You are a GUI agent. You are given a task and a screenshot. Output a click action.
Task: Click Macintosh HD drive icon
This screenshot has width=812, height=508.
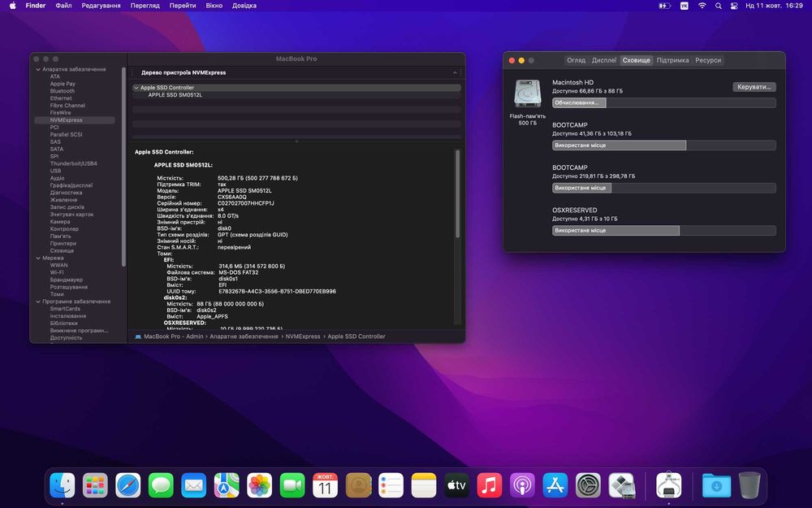tap(527, 93)
